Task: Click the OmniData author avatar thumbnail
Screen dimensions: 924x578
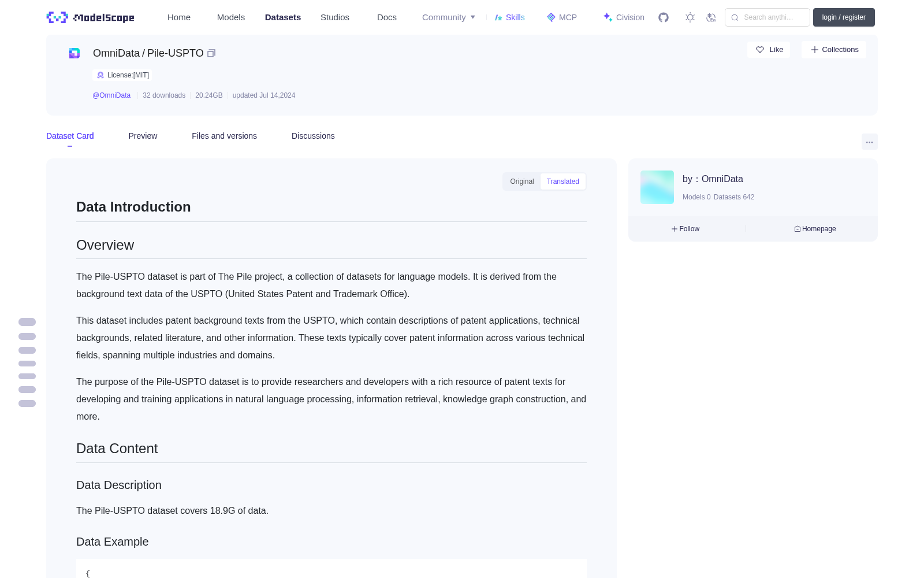Action: [657, 187]
